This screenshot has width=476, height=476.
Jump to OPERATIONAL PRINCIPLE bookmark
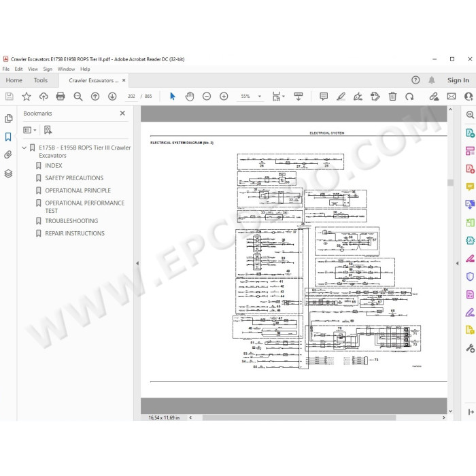[x=78, y=190]
